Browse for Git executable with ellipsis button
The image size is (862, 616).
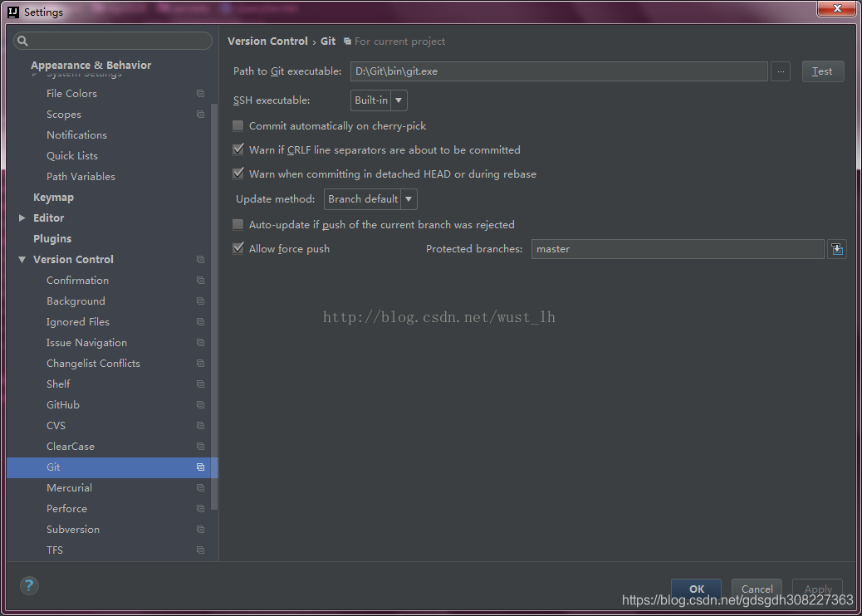pyautogui.click(x=781, y=71)
